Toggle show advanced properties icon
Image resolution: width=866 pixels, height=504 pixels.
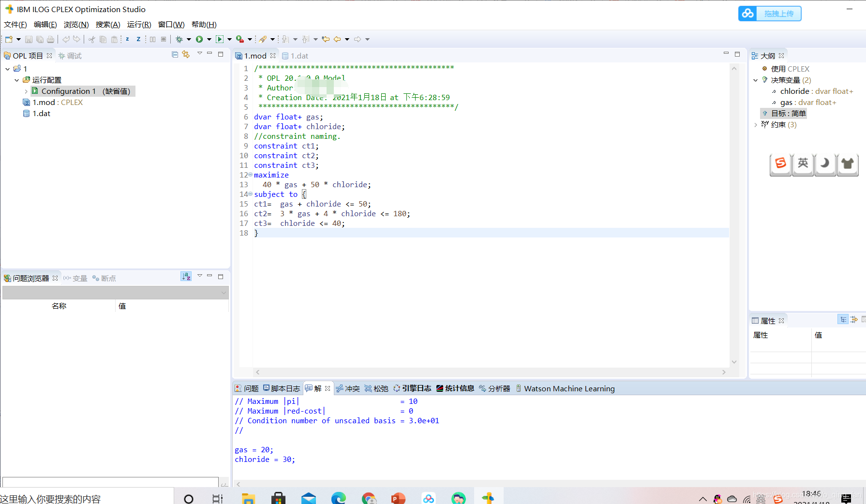[x=854, y=319]
